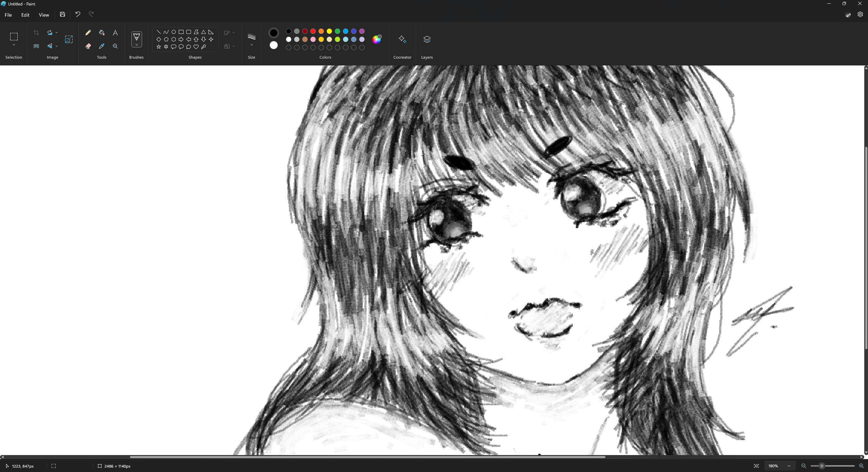868x472 pixels.
Task: Open the View menu
Action: (44, 15)
